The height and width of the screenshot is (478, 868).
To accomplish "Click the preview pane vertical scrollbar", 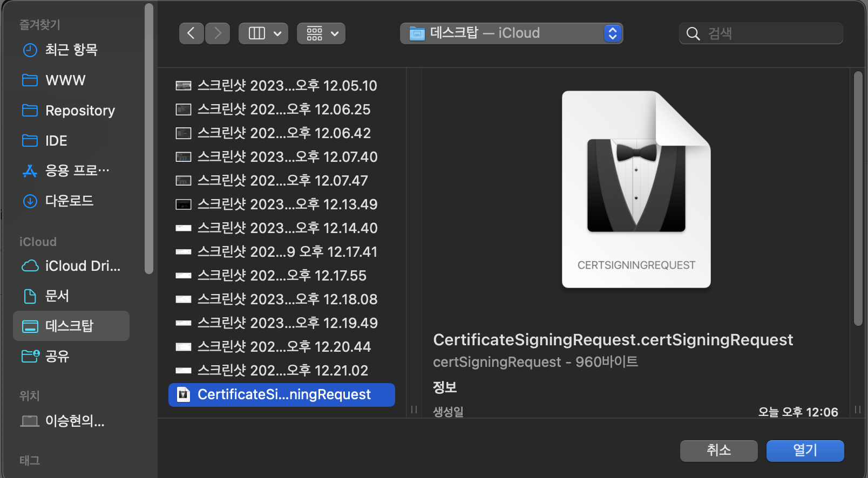I will pos(858,199).
